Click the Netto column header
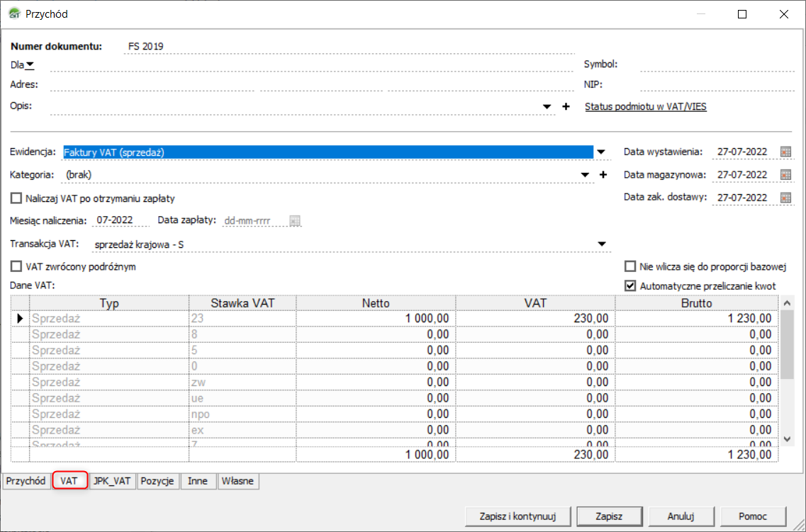This screenshot has height=532, width=806. tap(376, 303)
